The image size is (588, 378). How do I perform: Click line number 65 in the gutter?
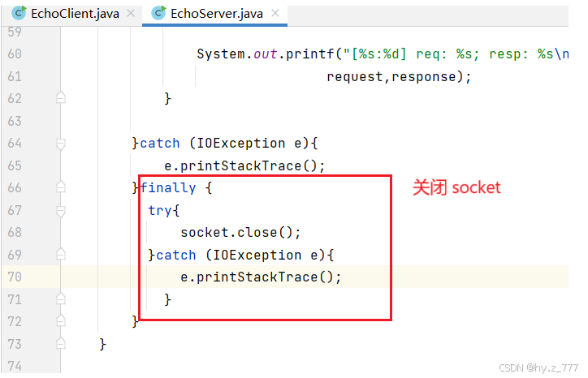tap(15, 165)
